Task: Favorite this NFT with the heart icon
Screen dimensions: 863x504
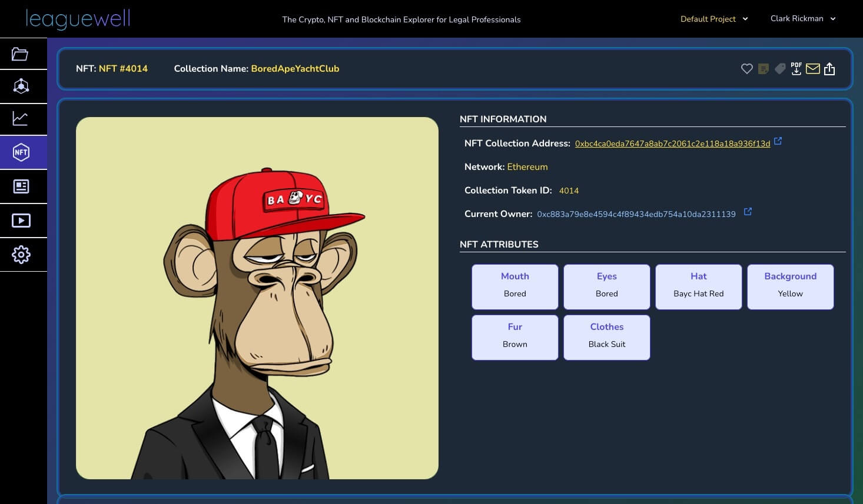Action: (746, 69)
